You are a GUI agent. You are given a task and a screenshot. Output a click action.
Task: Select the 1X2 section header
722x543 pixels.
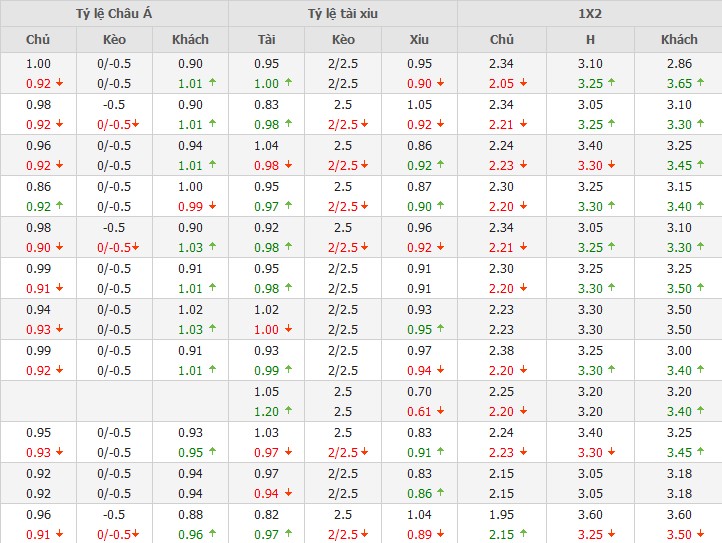(x=589, y=14)
